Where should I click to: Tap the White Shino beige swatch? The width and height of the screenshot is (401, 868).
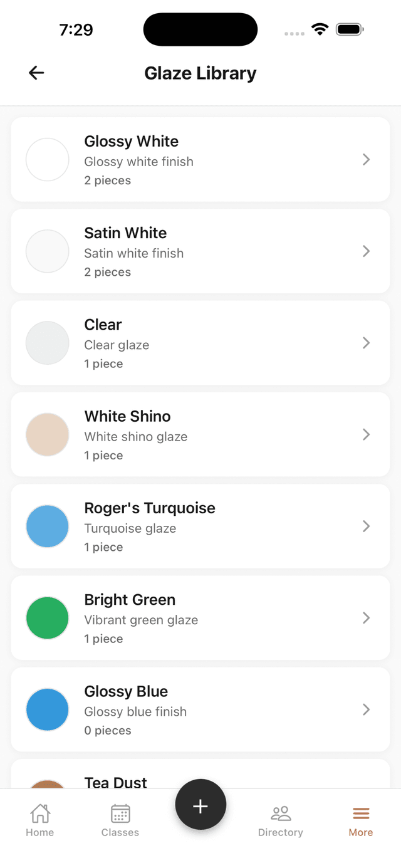(x=47, y=434)
